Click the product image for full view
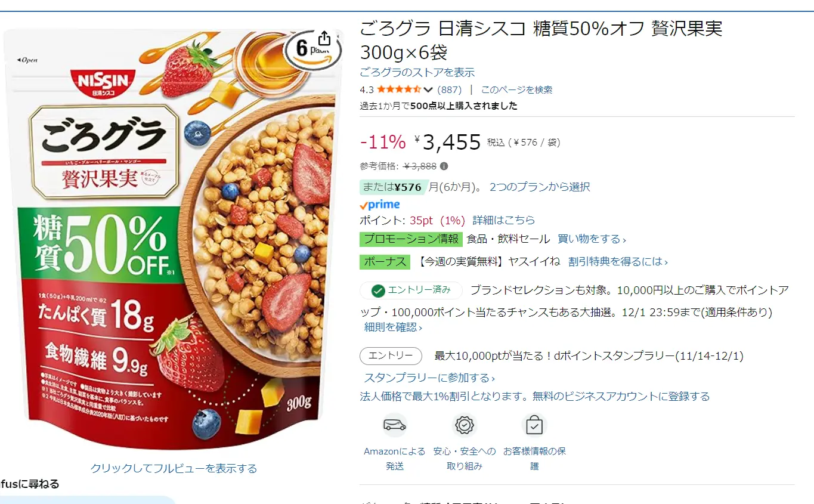This screenshot has height=504, width=814. point(173,239)
